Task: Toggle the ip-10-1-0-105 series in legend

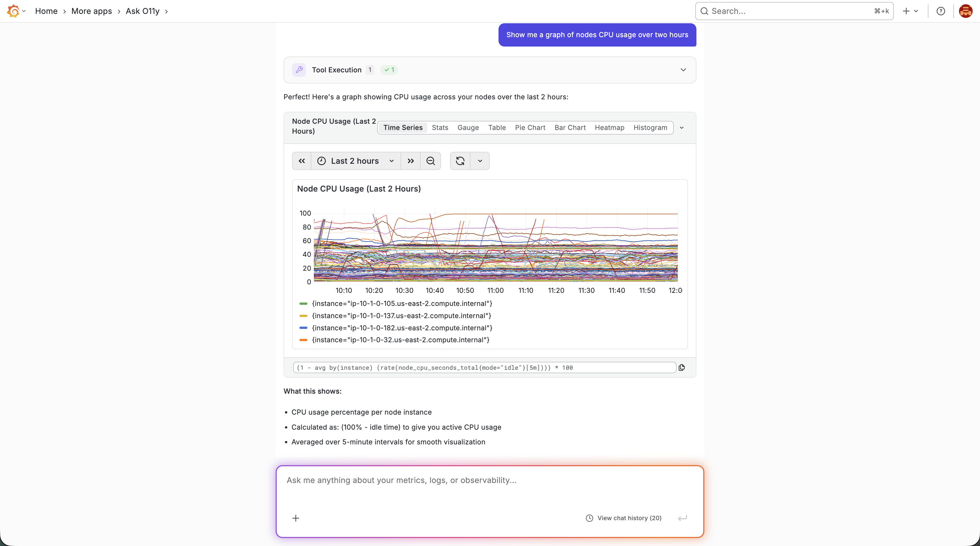Action: click(402, 303)
